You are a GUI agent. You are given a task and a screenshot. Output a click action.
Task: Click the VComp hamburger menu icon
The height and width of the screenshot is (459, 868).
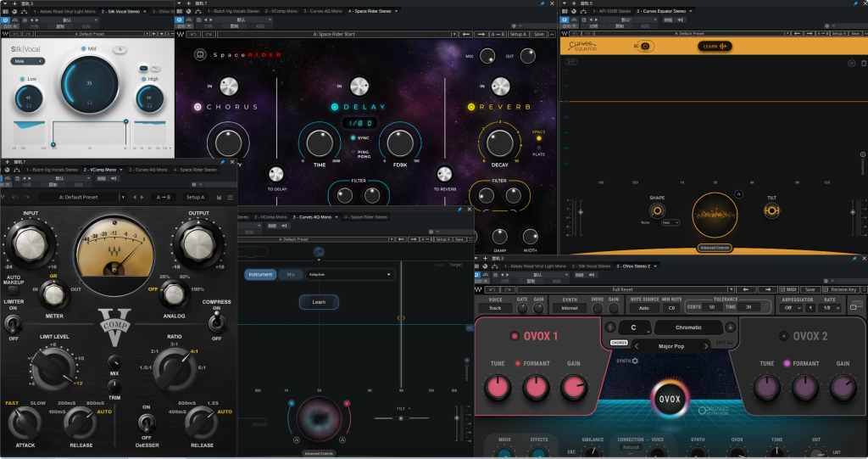(231, 198)
